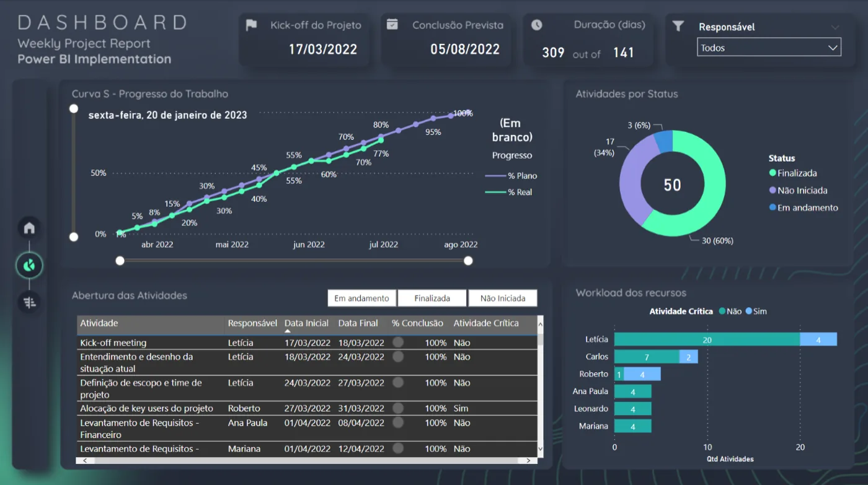The width and height of the screenshot is (868, 485).
Task: Click the Roberto cell in the activities table
Action: [x=244, y=408]
